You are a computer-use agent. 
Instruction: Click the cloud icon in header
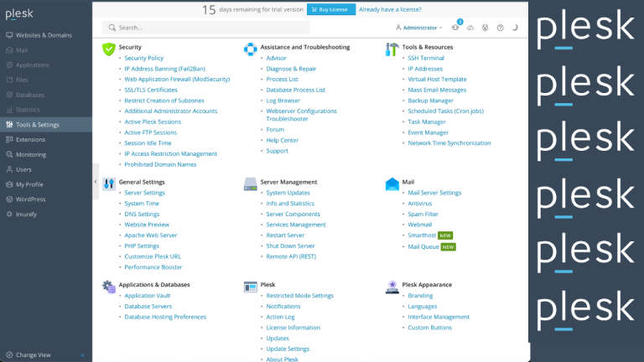click(470, 28)
